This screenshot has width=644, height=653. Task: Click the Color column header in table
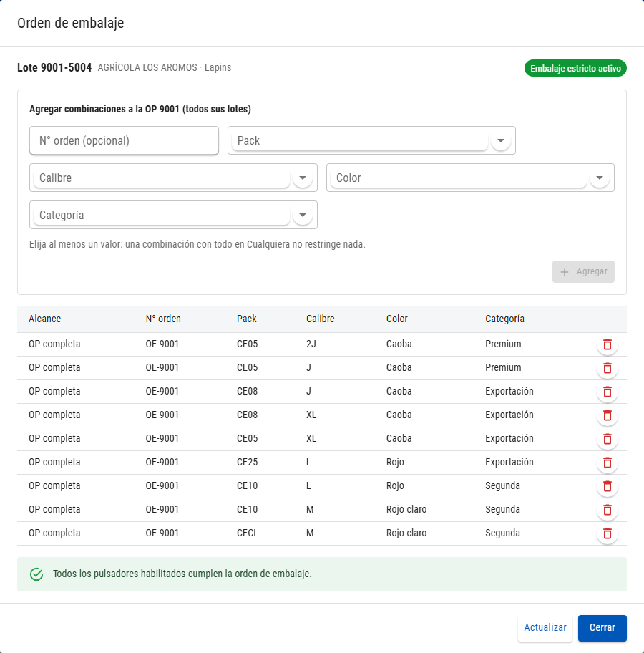tap(397, 319)
